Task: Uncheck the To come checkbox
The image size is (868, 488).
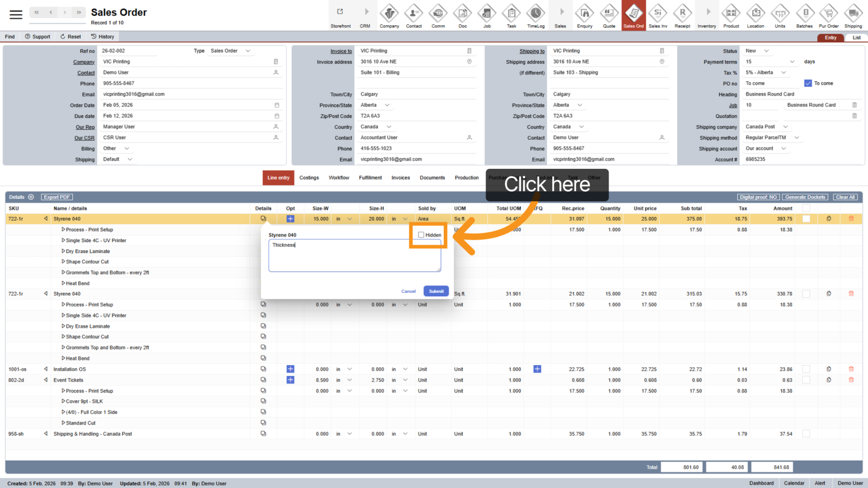Action: point(808,83)
